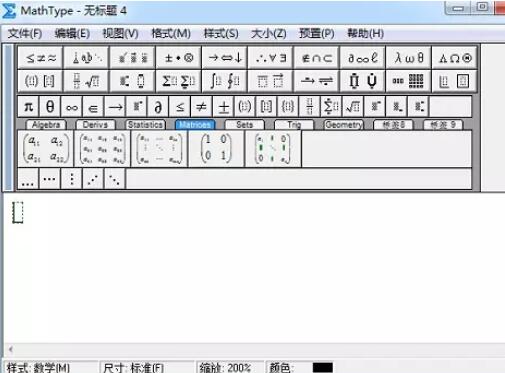Insert partial derivative symbol from small bar
The image size is (505, 373).
point(158,107)
